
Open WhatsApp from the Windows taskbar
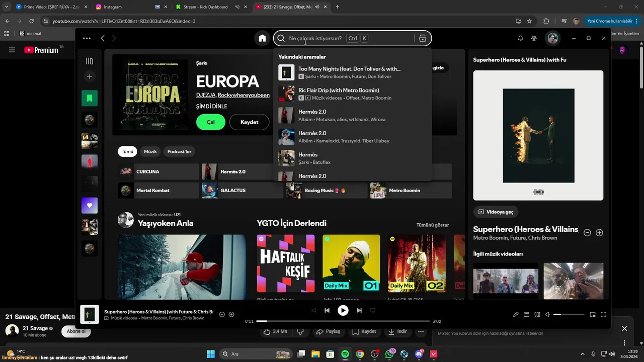[389, 354]
